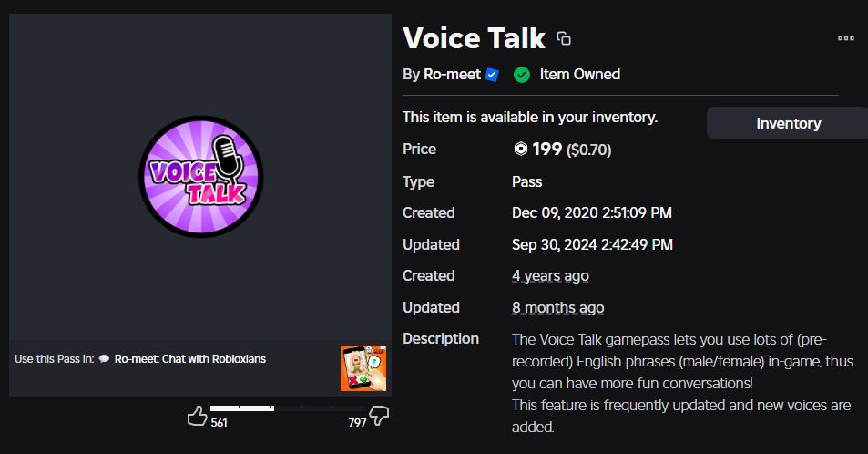Click the copy icon beside Voice Talk title
This screenshot has height=454, width=868.
tap(564, 38)
